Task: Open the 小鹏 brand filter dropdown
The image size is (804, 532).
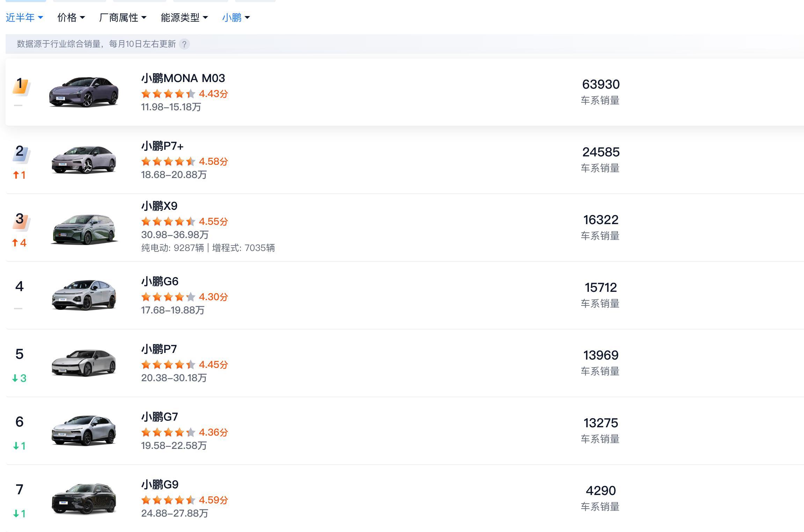Action: [236, 17]
